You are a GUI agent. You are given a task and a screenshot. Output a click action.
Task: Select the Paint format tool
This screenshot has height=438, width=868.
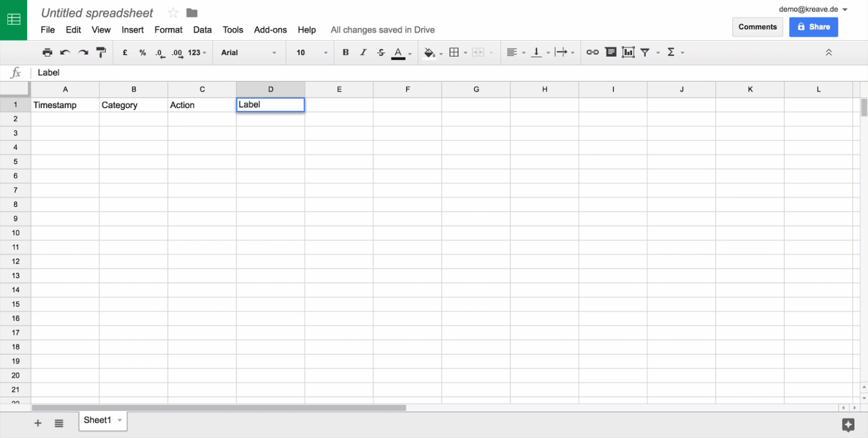point(101,52)
